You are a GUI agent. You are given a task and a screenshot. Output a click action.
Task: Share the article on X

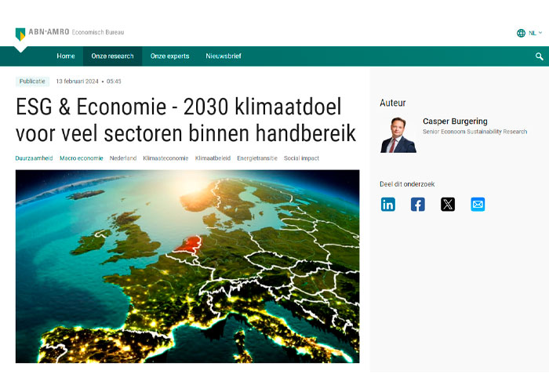coord(448,205)
